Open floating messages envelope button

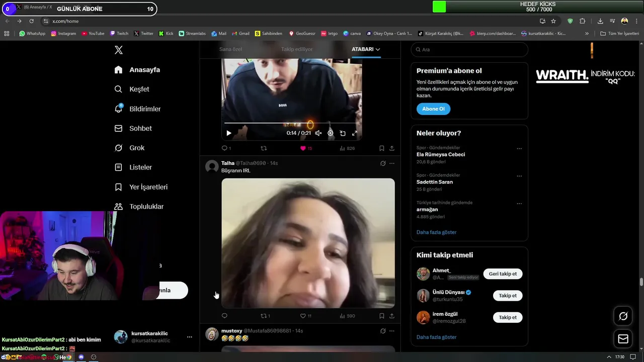623,339
